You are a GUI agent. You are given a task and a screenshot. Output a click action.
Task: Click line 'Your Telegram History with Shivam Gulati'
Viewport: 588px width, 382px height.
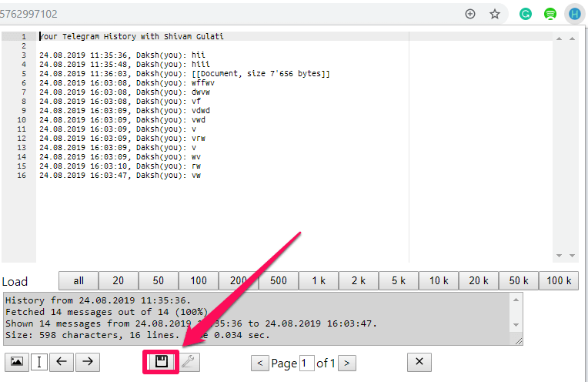pos(132,36)
